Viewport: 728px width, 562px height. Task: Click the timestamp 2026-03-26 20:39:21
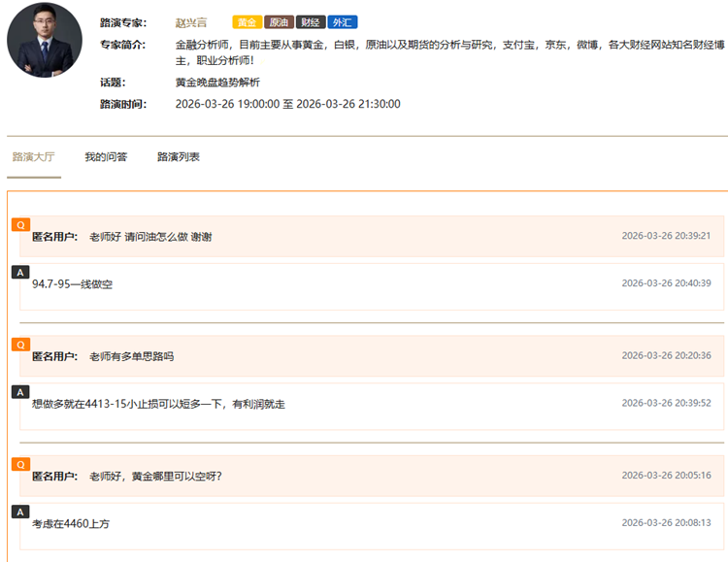pyautogui.click(x=666, y=236)
